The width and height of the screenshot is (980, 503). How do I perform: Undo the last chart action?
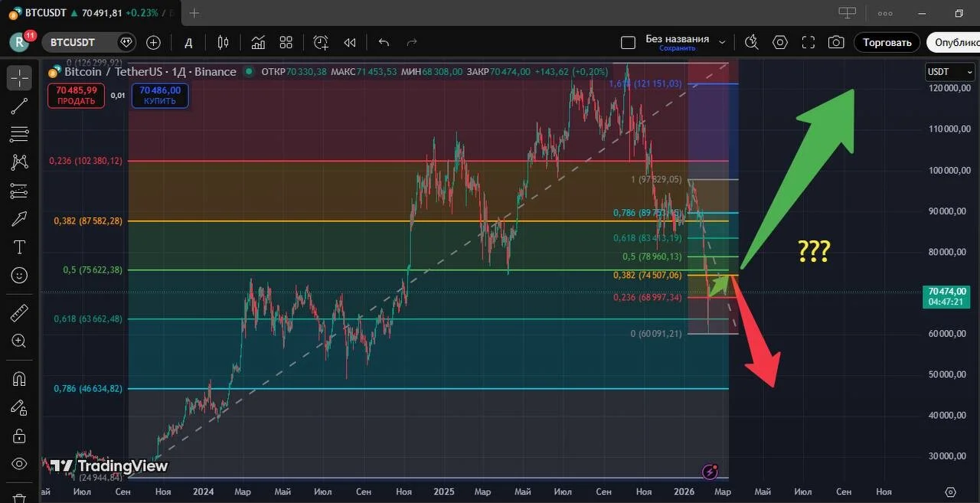click(x=384, y=43)
